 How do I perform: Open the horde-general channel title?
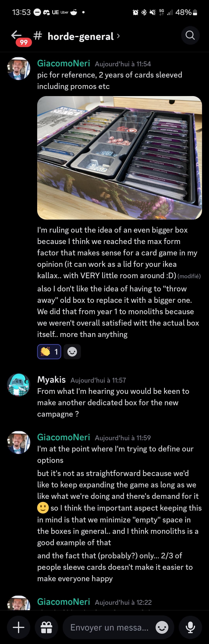tap(81, 37)
